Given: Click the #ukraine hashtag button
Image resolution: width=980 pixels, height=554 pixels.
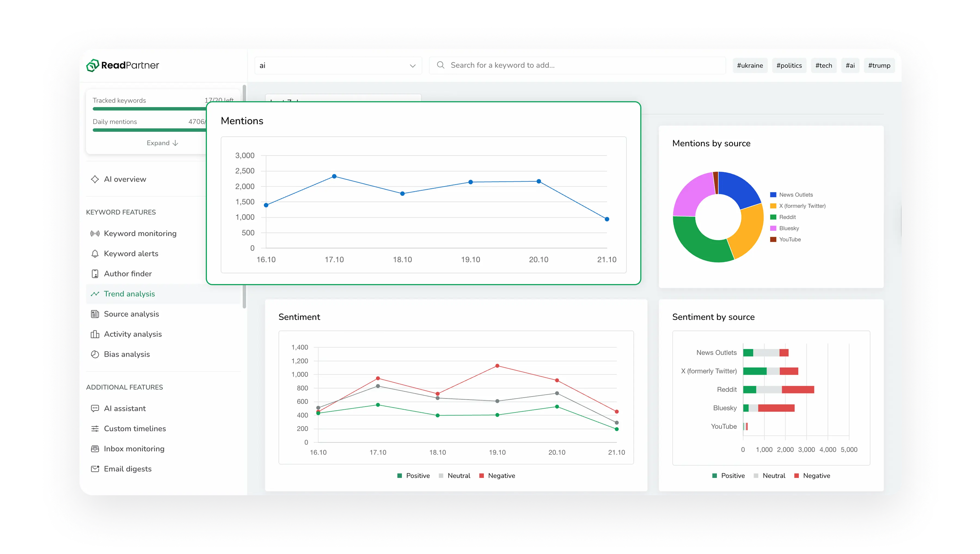Looking at the screenshot, I should (750, 66).
